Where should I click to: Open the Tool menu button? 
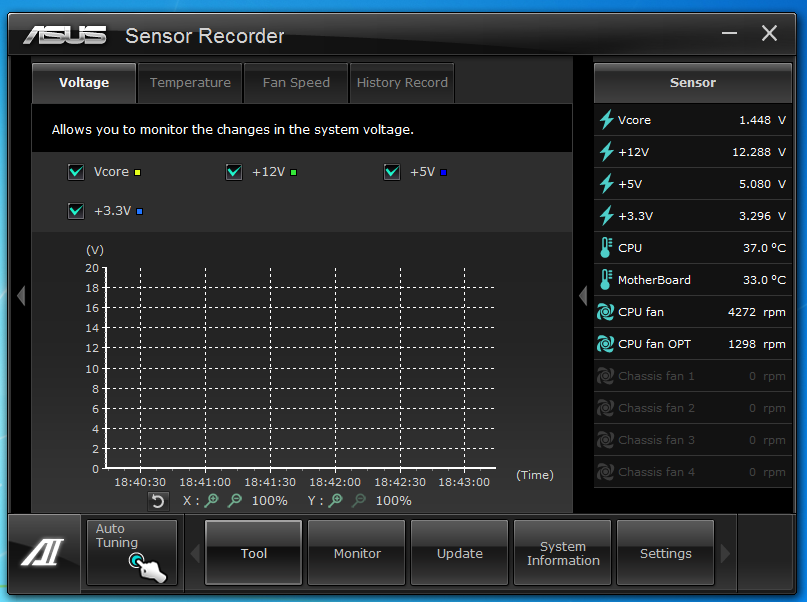(x=254, y=553)
